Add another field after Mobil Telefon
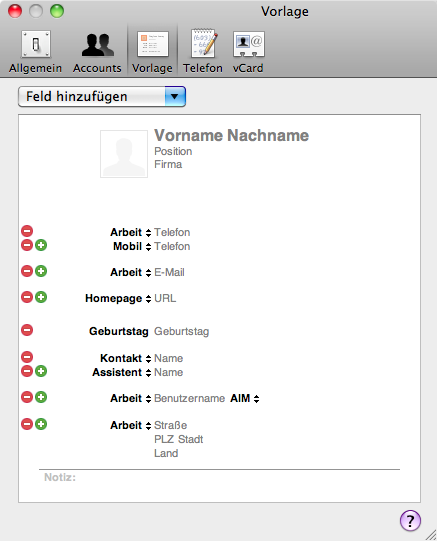This screenshot has width=437, height=541. click(41, 245)
